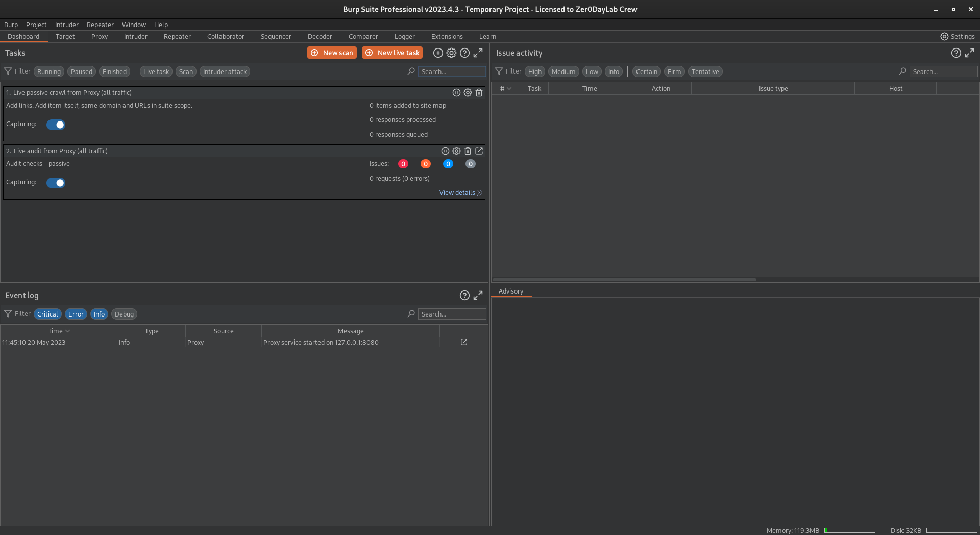The width and height of the screenshot is (980, 535).
Task: Click the # column sort arrow
Action: point(508,89)
